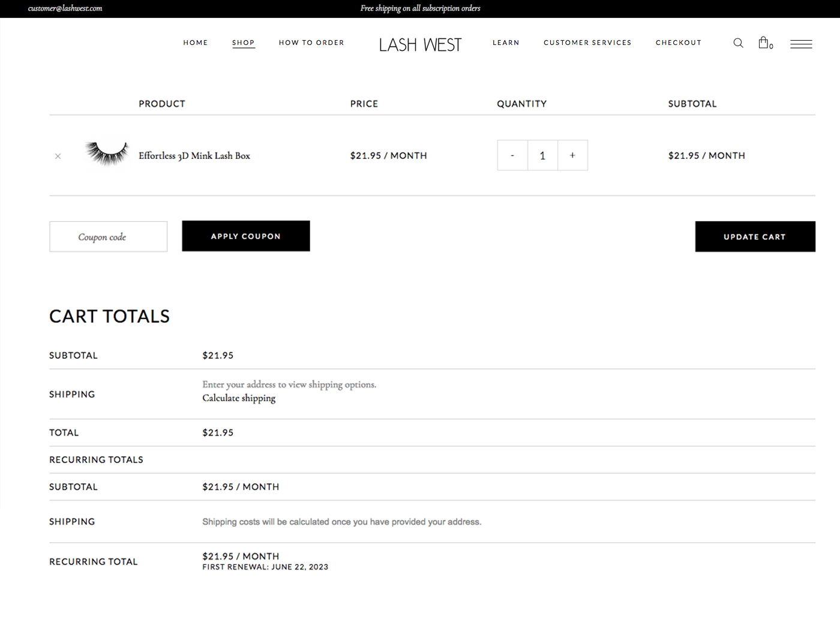
Task: Open the search icon in header
Action: click(x=738, y=43)
